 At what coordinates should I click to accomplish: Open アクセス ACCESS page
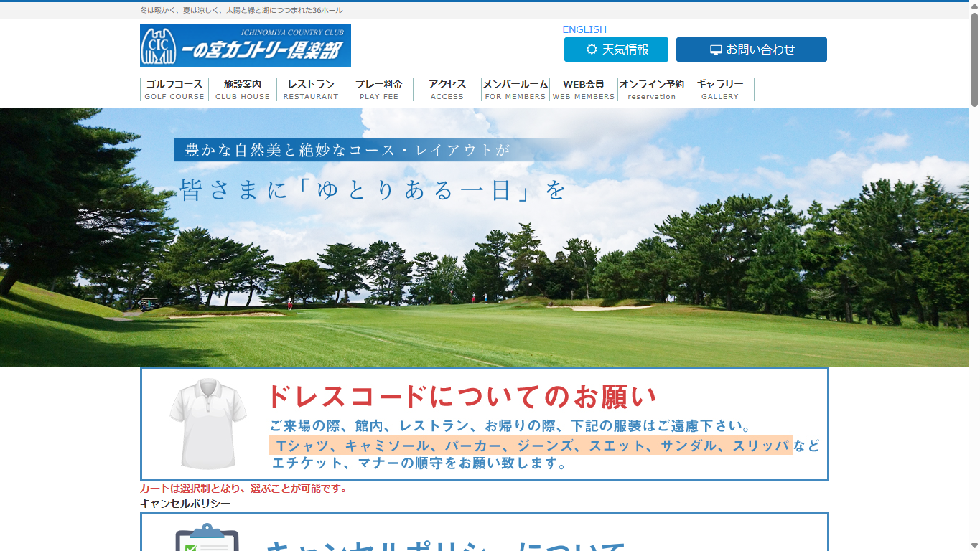click(x=447, y=90)
